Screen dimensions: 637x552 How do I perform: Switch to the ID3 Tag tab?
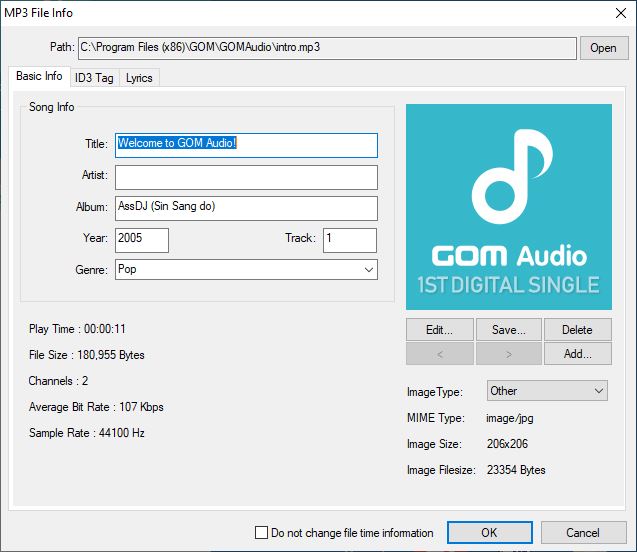tap(94, 78)
